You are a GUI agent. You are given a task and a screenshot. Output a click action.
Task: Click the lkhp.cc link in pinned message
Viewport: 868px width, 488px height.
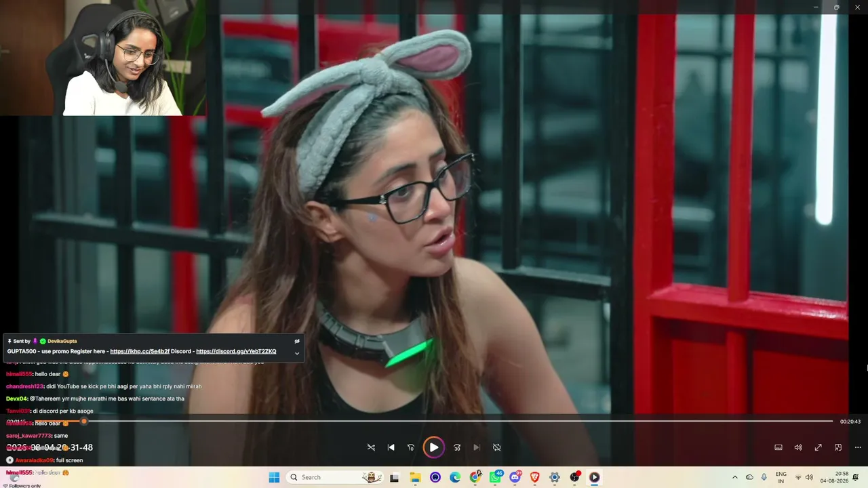[x=140, y=352]
